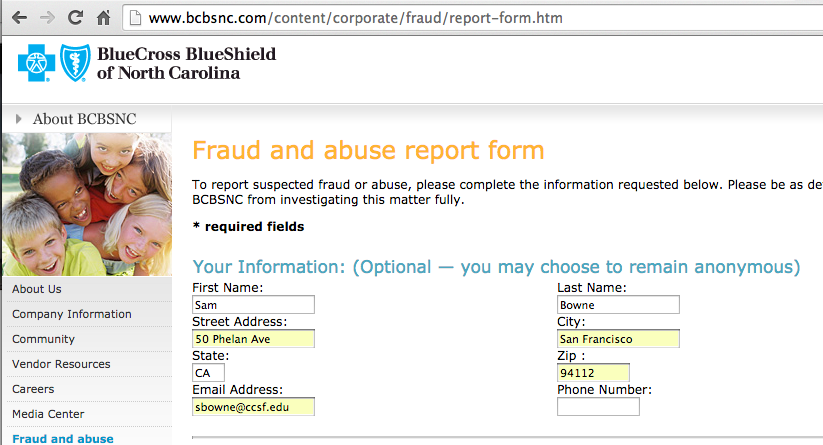Click the Street Address field

tap(253, 339)
